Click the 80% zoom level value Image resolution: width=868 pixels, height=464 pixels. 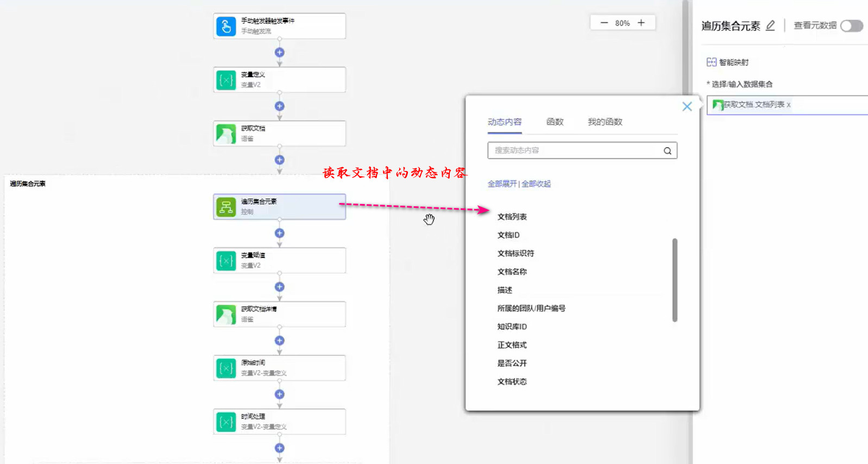tap(622, 23)
